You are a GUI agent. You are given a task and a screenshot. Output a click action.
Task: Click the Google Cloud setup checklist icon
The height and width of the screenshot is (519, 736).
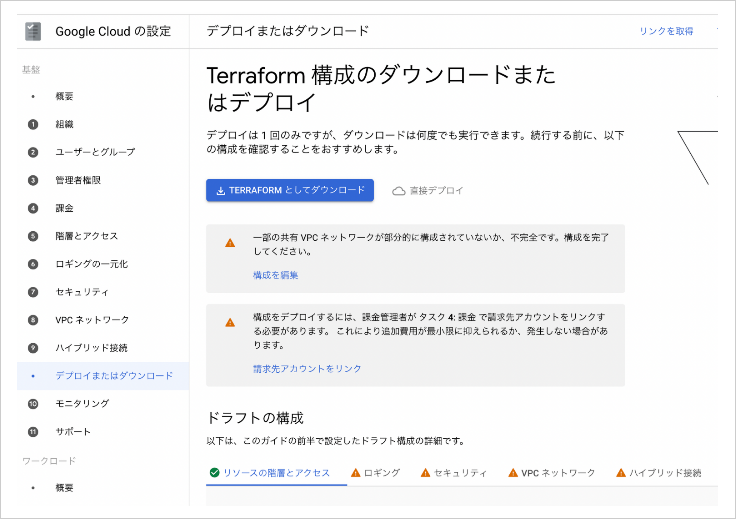33,31
